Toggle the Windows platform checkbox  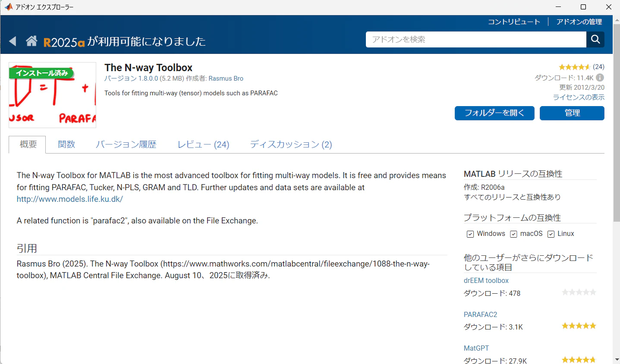click(x=470, y=234)
